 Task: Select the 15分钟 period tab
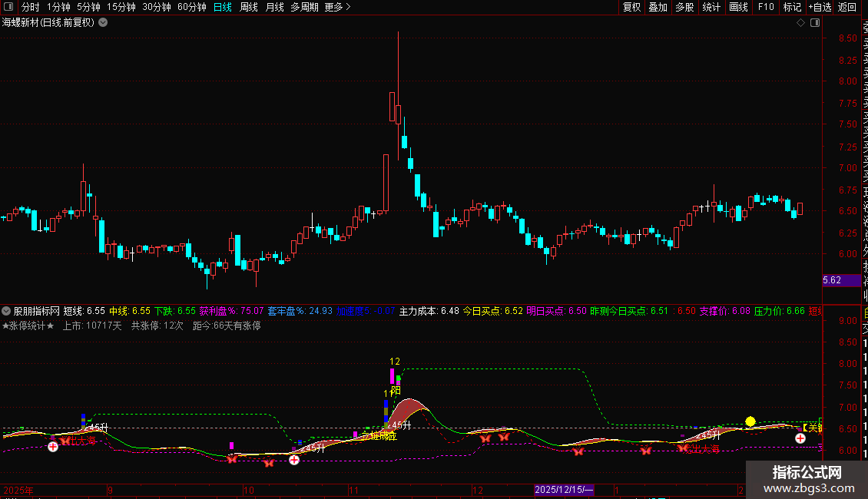[121, 7]
